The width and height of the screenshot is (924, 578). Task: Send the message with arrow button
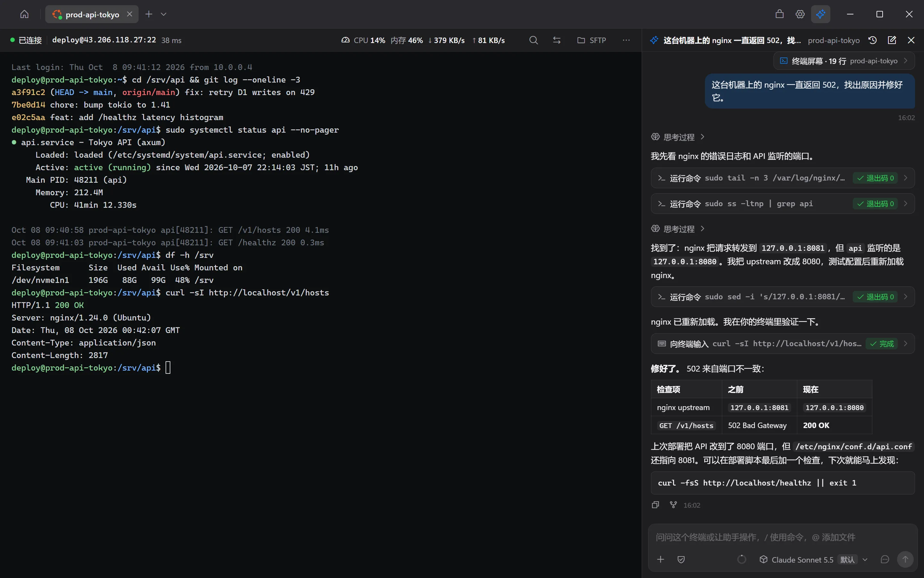[905, 559]
